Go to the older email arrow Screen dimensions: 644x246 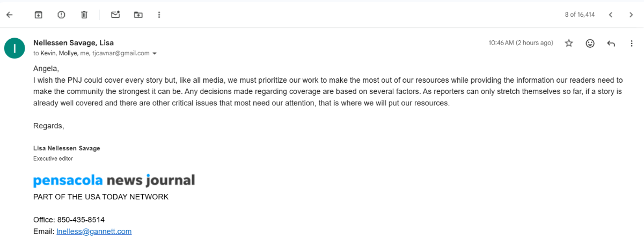[631, 15]
